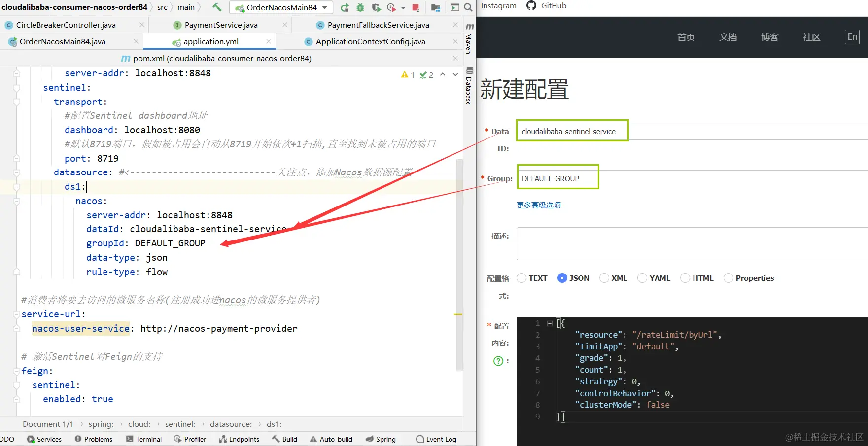The image size is (868, 446).
Task: Expand 更多高级选项 link
Action: (x=539, y=205)
